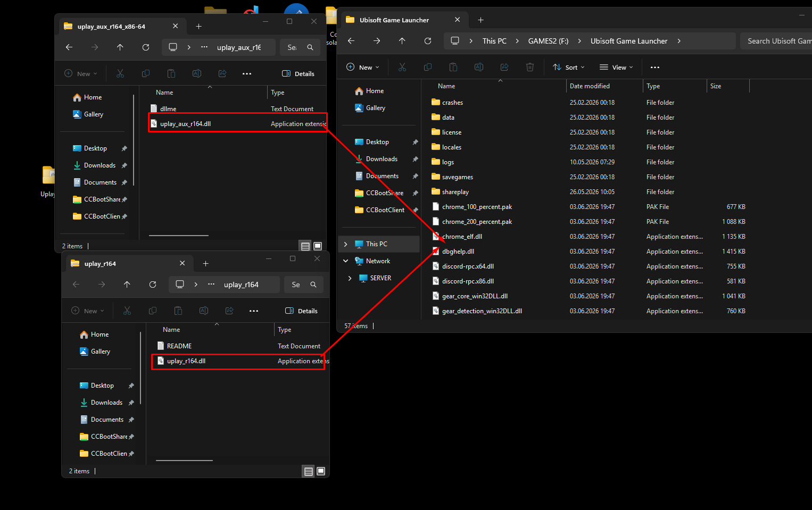Image resolution: width=812 pixels, height=510 pixels.
Task: Select the uplay_aux_r164_x86-64 tab
Action: point(121,27)
